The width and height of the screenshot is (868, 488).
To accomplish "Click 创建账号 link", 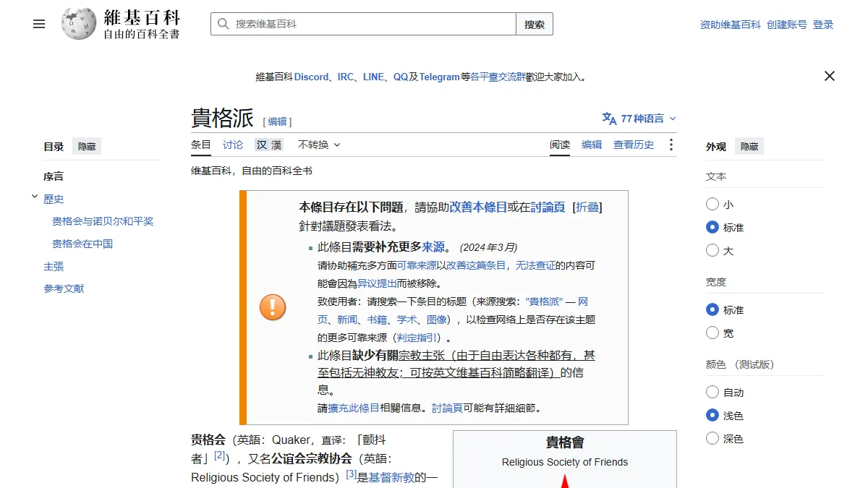I will coord(787,25).
